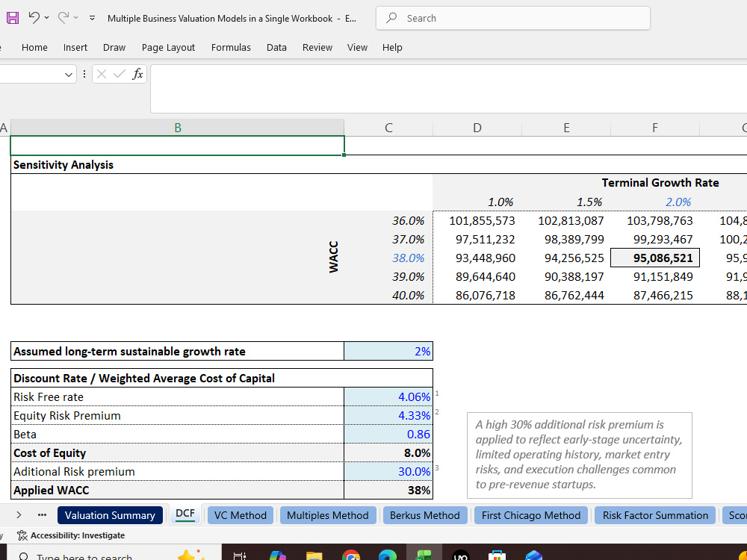Screen dimensions: 747x560
Task: Select the Data tab
Action: [x=276, y=47]
